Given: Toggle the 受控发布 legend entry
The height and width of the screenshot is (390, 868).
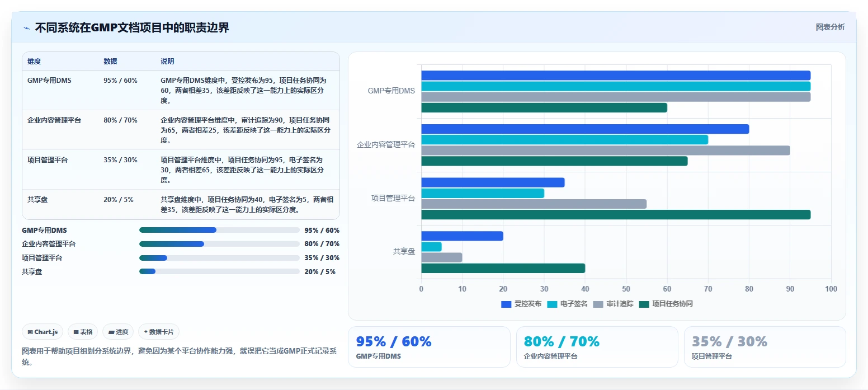Looking at the screenshot, I should 521,304.
